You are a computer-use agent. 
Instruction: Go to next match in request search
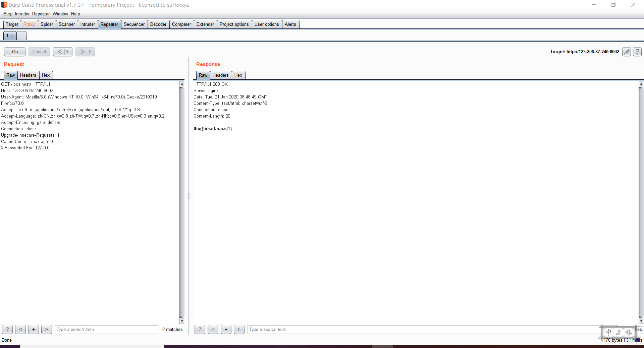click(x=47, y=330)
